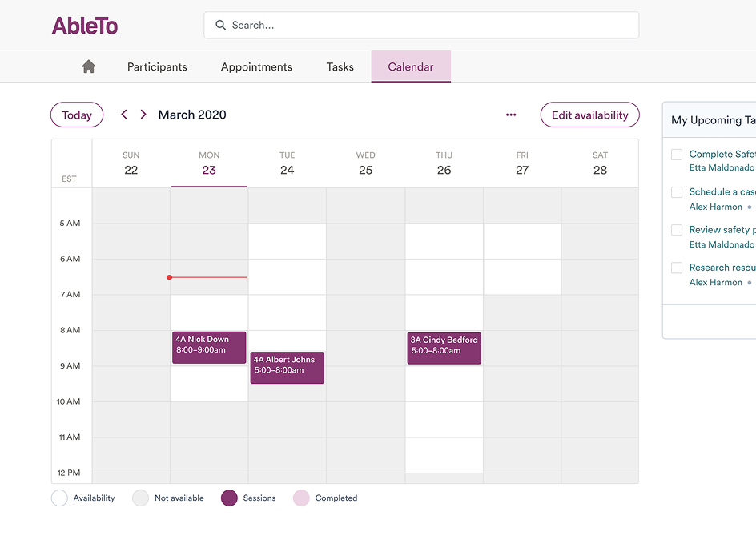
Task: Select the Tasks tab
Action: [x=340, y=66]
